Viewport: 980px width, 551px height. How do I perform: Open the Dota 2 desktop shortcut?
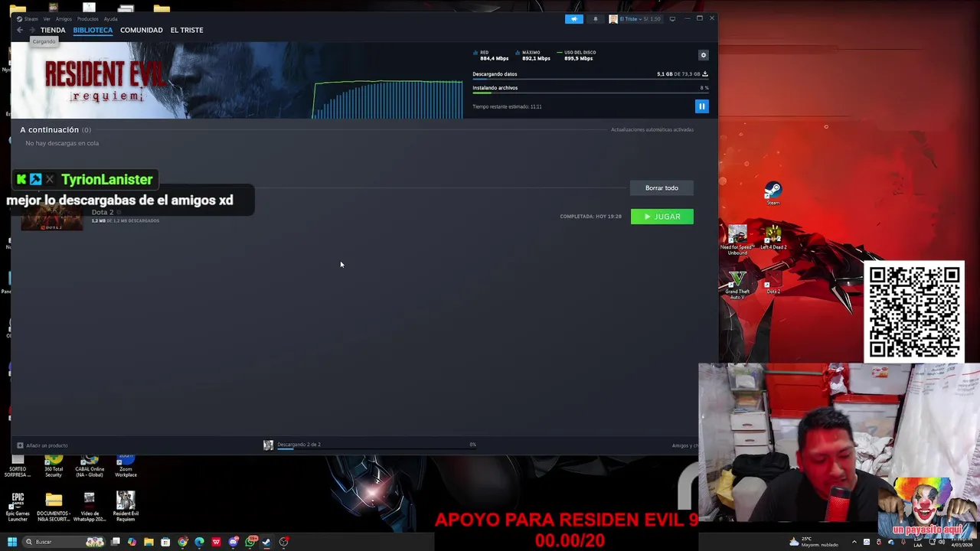click(773, 284)
